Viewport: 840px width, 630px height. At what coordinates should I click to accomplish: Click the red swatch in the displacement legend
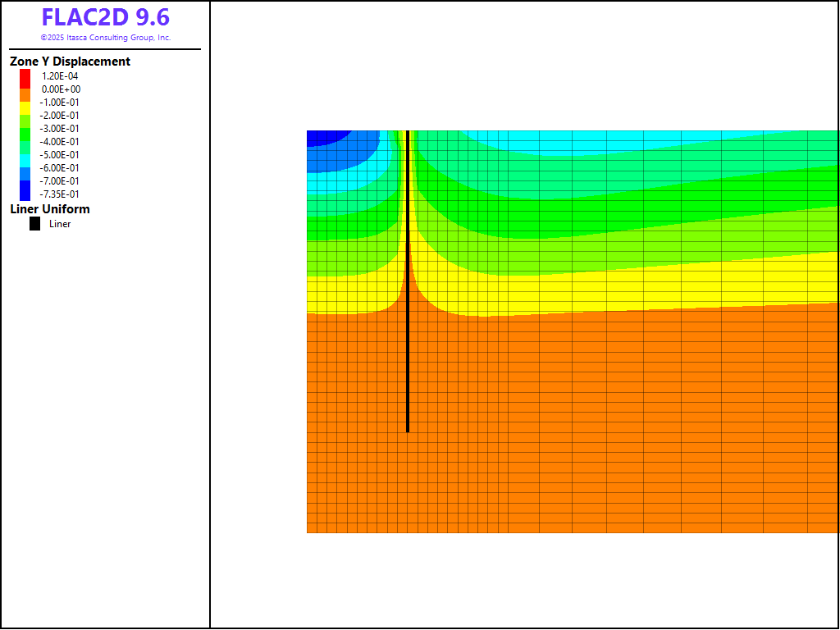25,75
